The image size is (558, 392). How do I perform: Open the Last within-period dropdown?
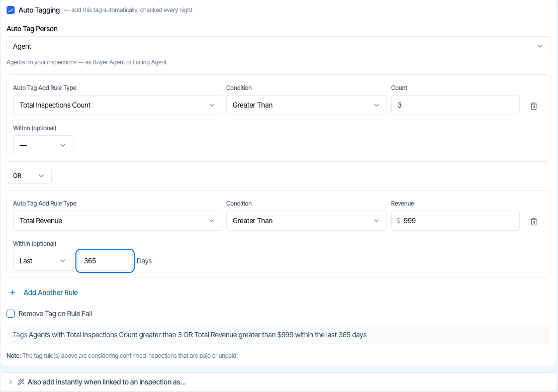click(x=43, y=261)
